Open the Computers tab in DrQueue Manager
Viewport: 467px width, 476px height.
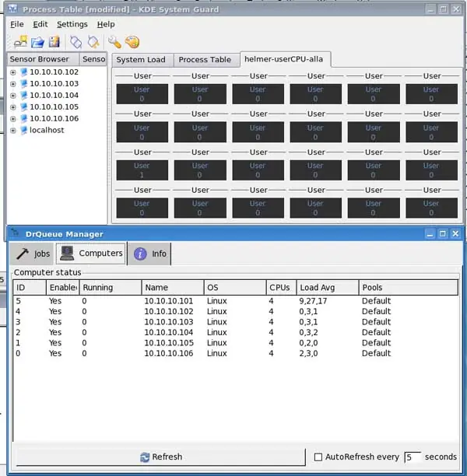pyautogui.click(x=91, y=254)
